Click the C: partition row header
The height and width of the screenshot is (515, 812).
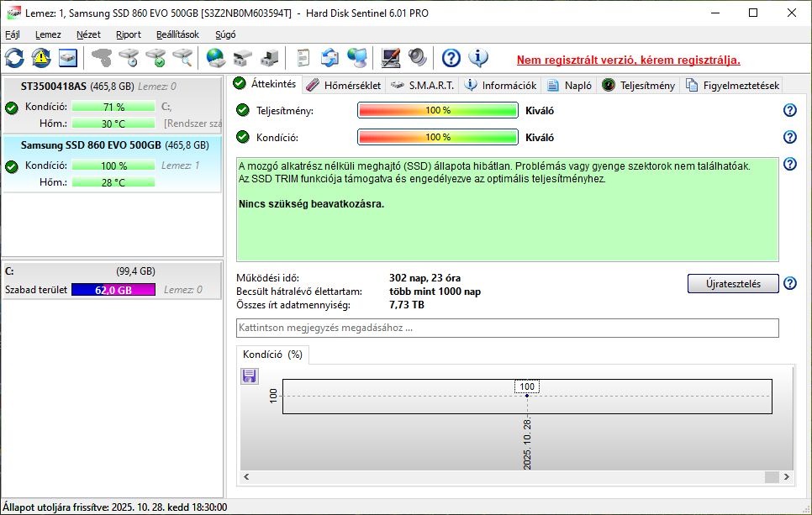click(113, 271)
